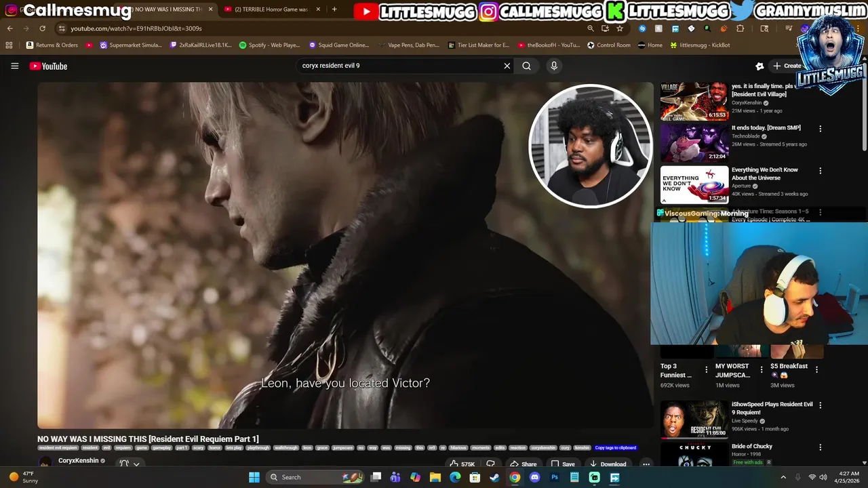Open the Chrome apps grid icon in bookmarks bar
Screen dimensions: 868x488
(9, 45)
